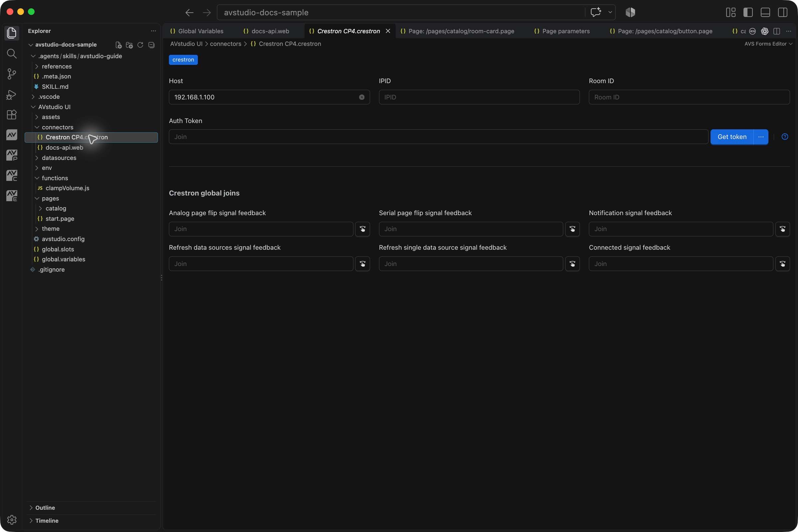Open Manage gear at bottom of activity bar
The image size is (798, 532).
12,519
